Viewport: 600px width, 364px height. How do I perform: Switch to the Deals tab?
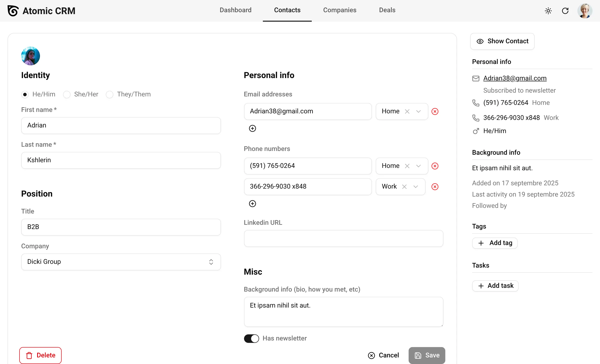387,10
